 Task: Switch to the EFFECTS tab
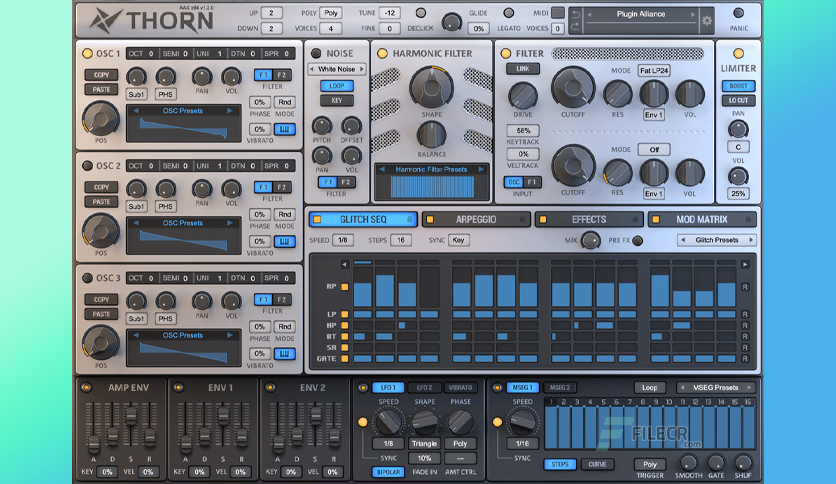[589, 219]
